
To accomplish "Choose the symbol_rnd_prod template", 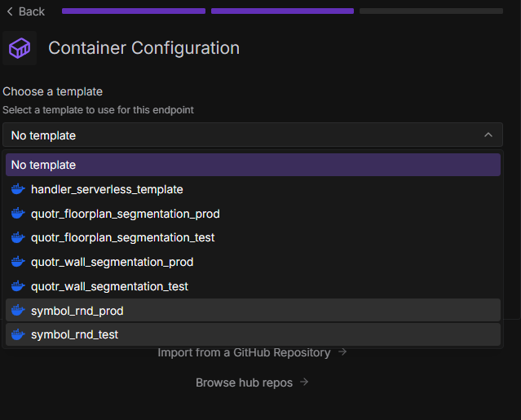I will pos(77,311).
